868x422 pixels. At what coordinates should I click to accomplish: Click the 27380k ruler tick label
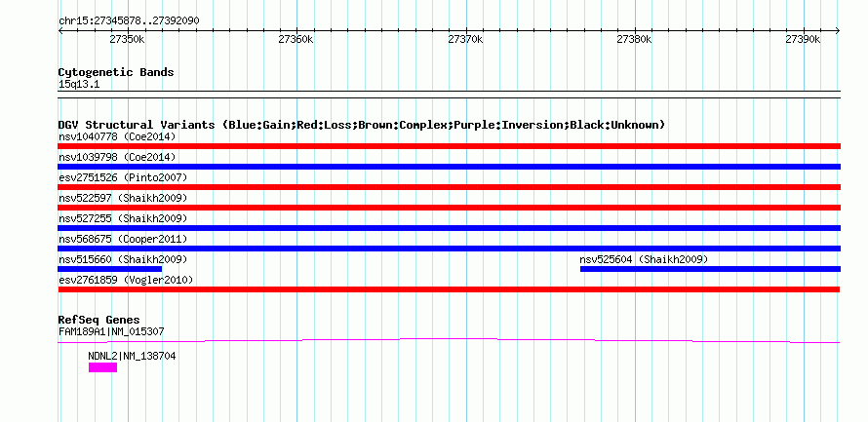point(634,39)
